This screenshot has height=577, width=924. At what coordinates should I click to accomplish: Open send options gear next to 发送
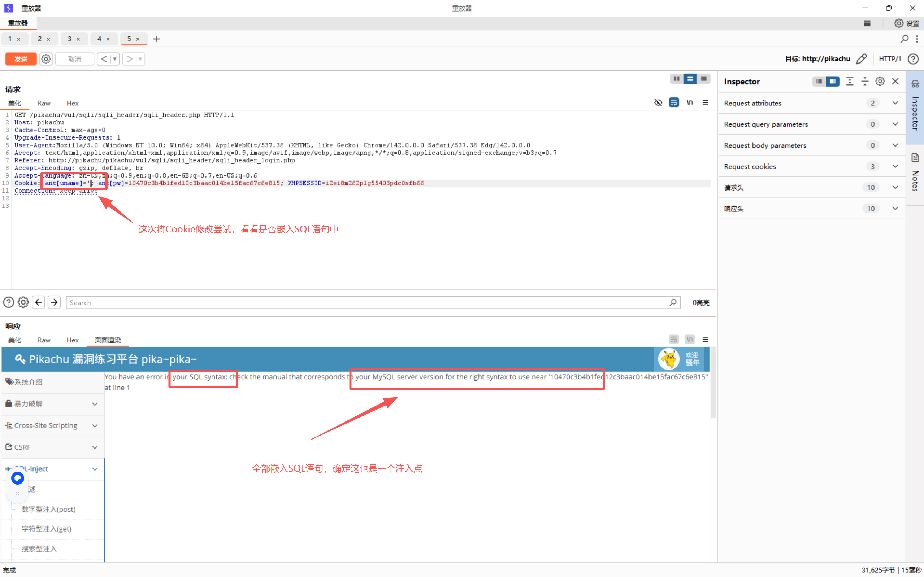pyautogui.click(x=46, y=59)
